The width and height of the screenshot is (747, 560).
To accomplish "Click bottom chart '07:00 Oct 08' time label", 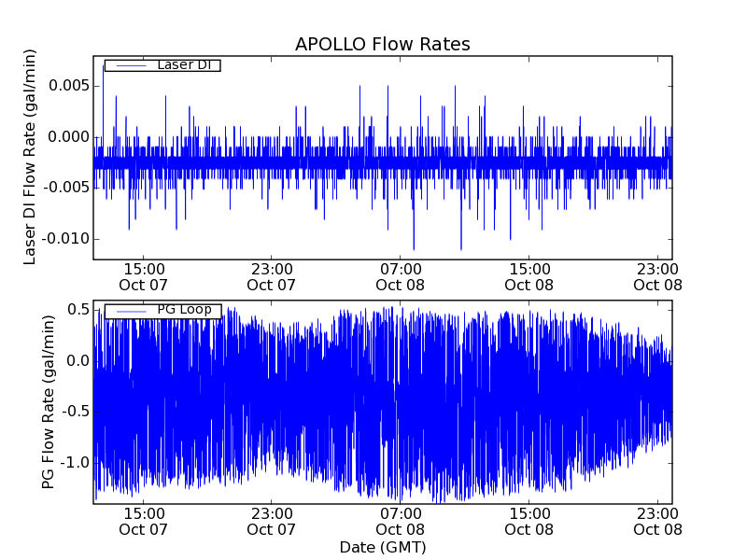I will (401, 522).
